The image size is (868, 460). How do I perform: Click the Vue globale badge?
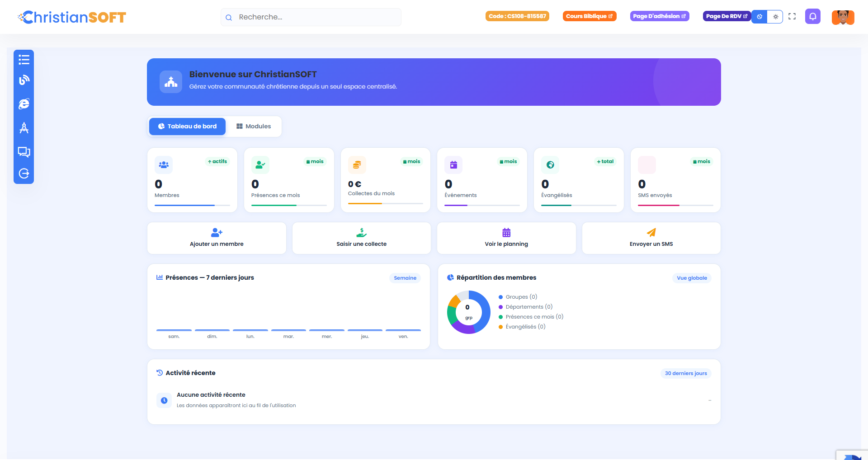[692, 278]
